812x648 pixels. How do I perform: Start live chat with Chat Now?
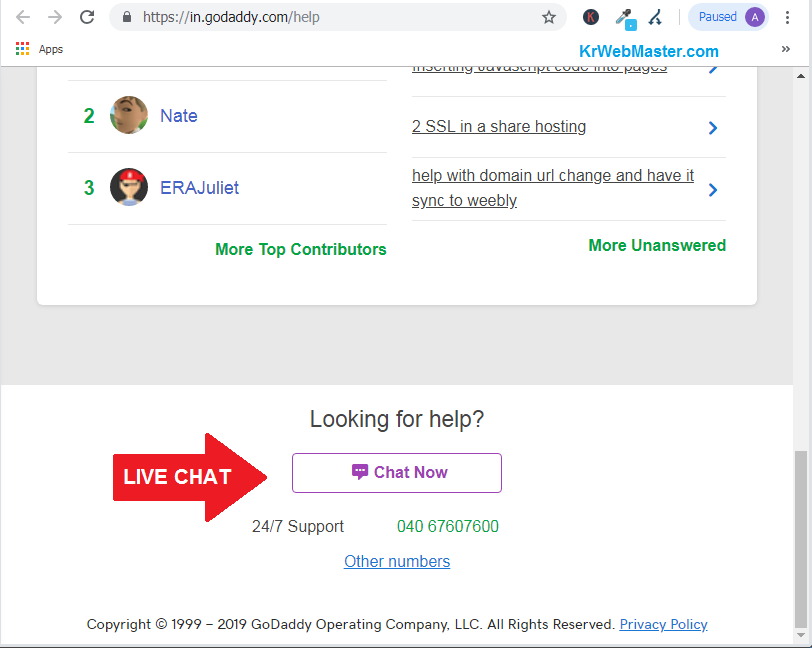click(397, 473)
